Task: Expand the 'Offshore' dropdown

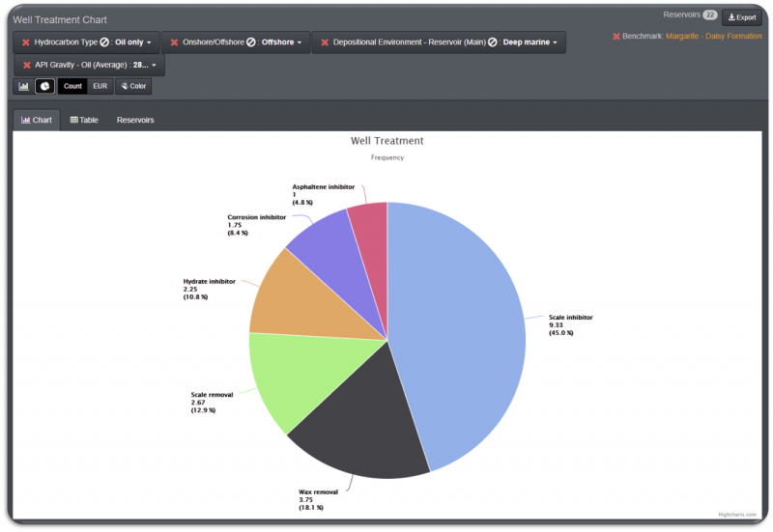Action: click(282, 42)
